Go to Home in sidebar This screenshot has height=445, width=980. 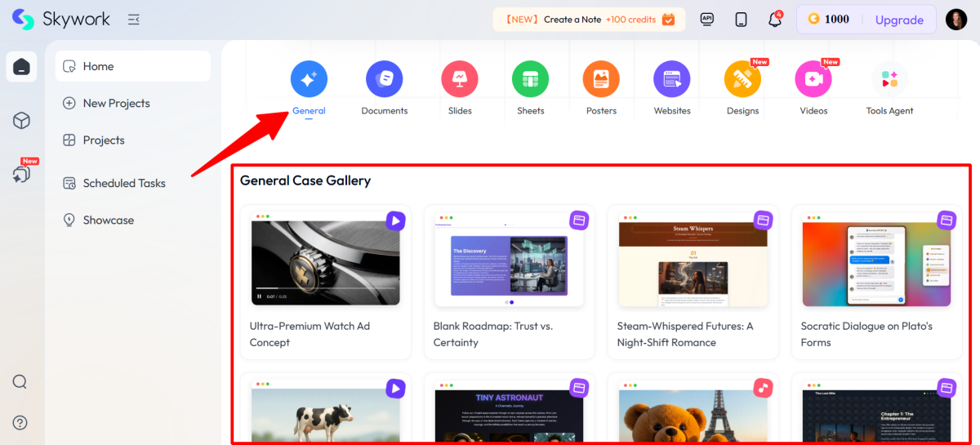pyautogui.click(x=133, y=66)
